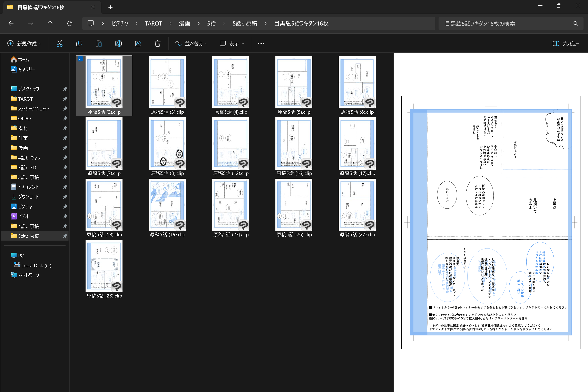Screen dimensions: 588x392
Task: Unpin the TAROT folder pin icon
Action: tap(65, 99)
